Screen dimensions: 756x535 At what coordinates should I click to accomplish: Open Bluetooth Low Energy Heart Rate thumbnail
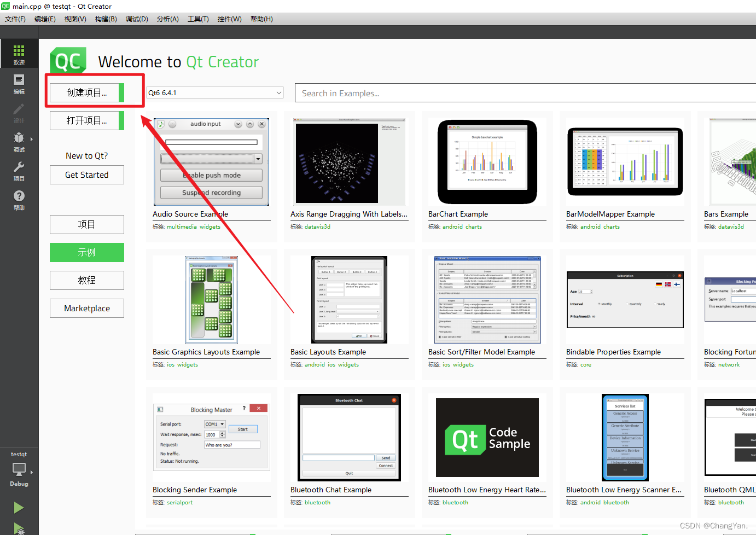(x=487, y=438)
